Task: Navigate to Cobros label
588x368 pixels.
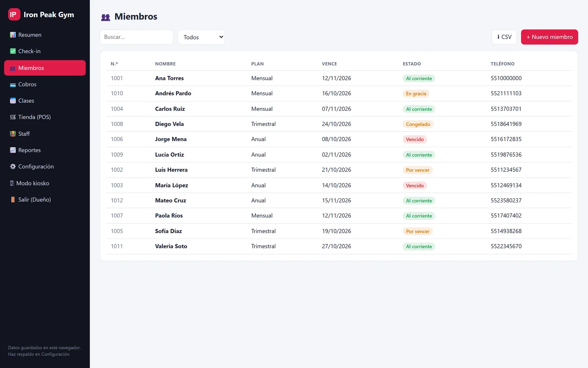Action: 27,84
